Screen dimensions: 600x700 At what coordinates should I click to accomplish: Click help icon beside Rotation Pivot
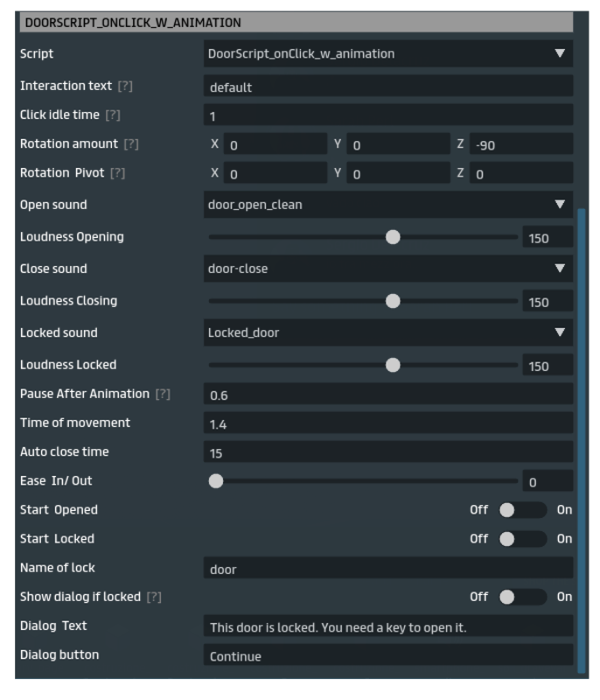pyautogui.click(x=117, y=173)
